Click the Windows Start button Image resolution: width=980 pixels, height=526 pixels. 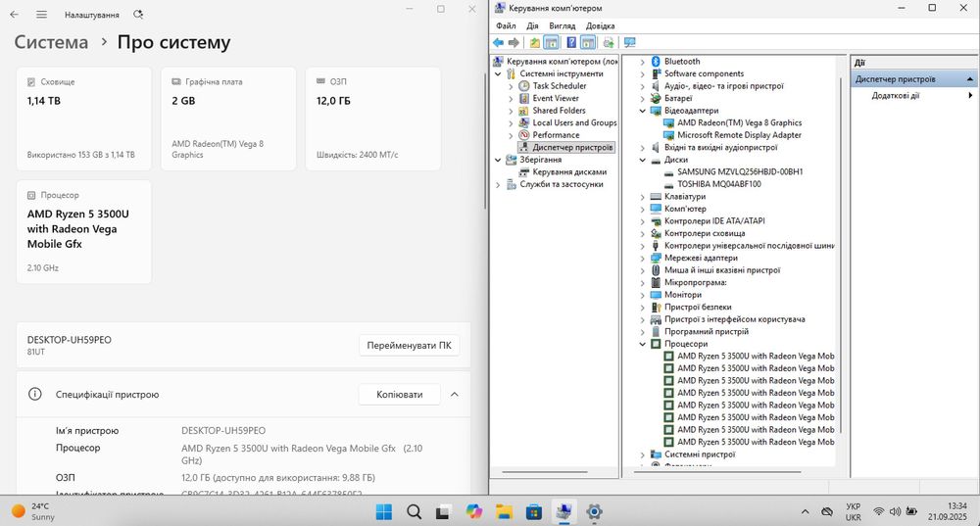(384, 511)
